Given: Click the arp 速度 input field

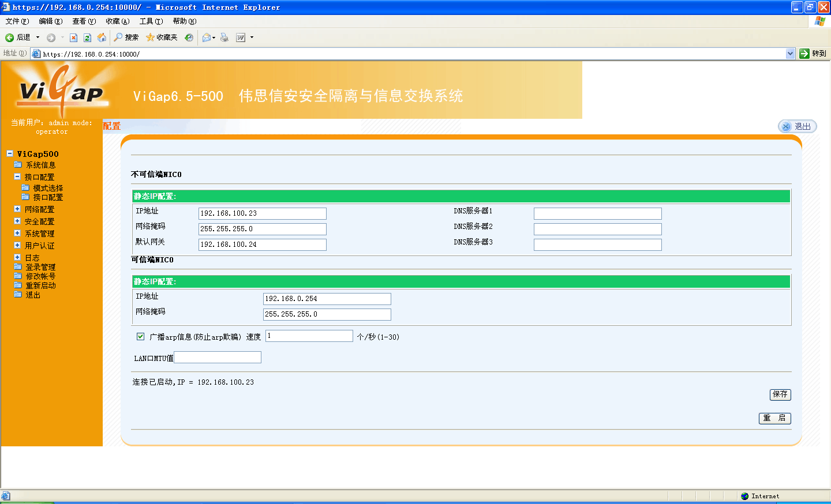Looking at the screenshot, I should tap(309, 336).
